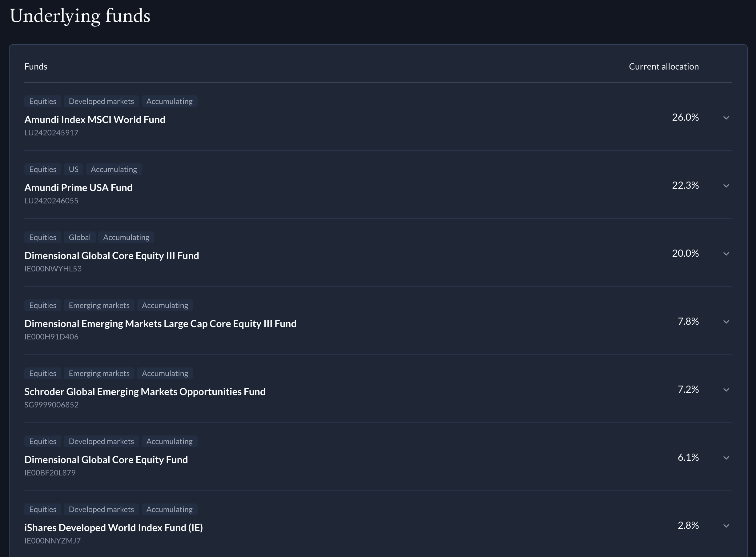The height and width of the screenshot is (557, 756).
Task: Expand the Amundi Index MSCI World Fund row
Action: coord(726,118)
